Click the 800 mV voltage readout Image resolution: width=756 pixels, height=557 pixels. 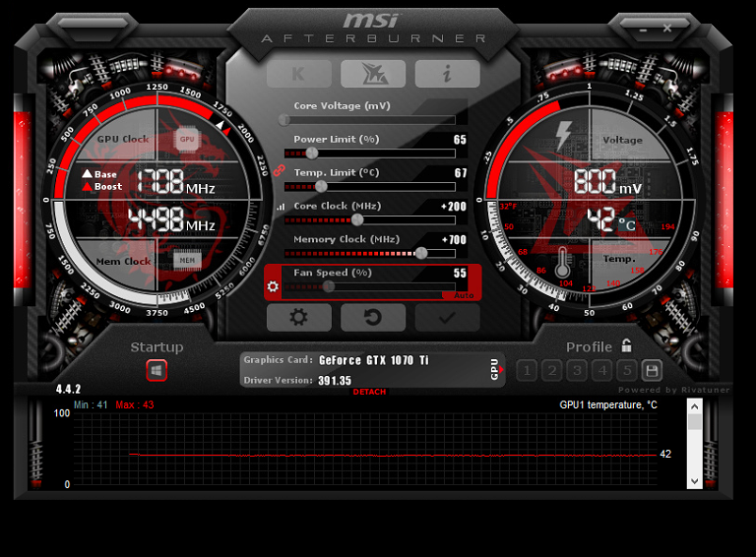point(607,182)
